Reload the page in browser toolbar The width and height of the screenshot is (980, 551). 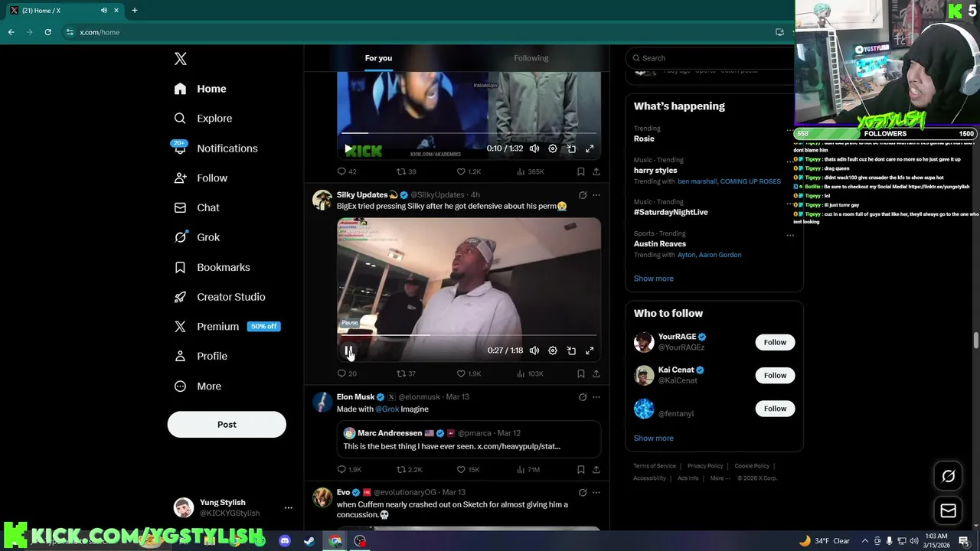tap(47, 32)
